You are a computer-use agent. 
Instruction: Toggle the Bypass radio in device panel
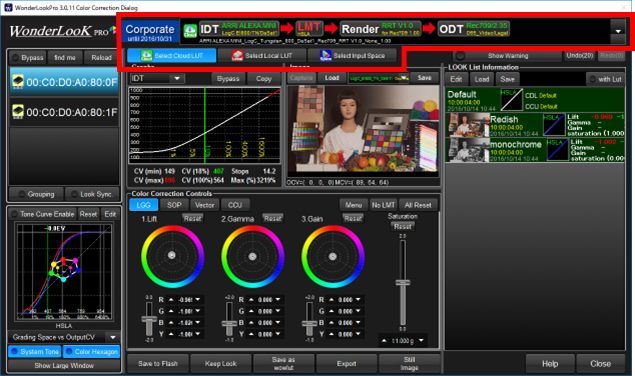point(15,58)
